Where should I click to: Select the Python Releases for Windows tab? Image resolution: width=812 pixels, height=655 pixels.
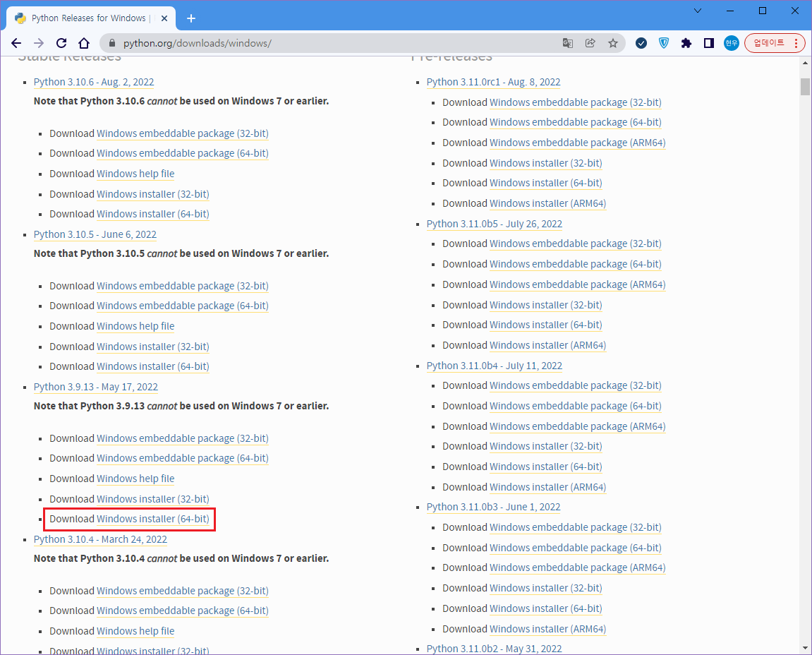(x=91, y=18)
